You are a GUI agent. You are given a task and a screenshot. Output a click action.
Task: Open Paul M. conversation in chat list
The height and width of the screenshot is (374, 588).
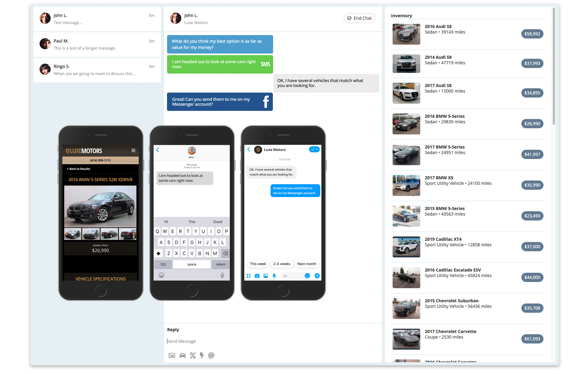(x=97, y=44)
